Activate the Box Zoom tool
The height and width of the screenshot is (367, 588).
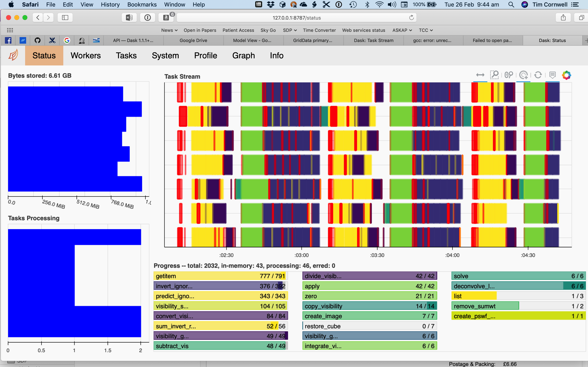[494, 75]
